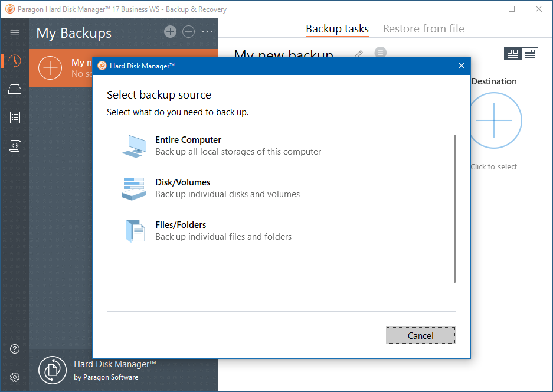Switch to Backup tasks tab
The height and width of the screenshot is (392, 553).
337,28
